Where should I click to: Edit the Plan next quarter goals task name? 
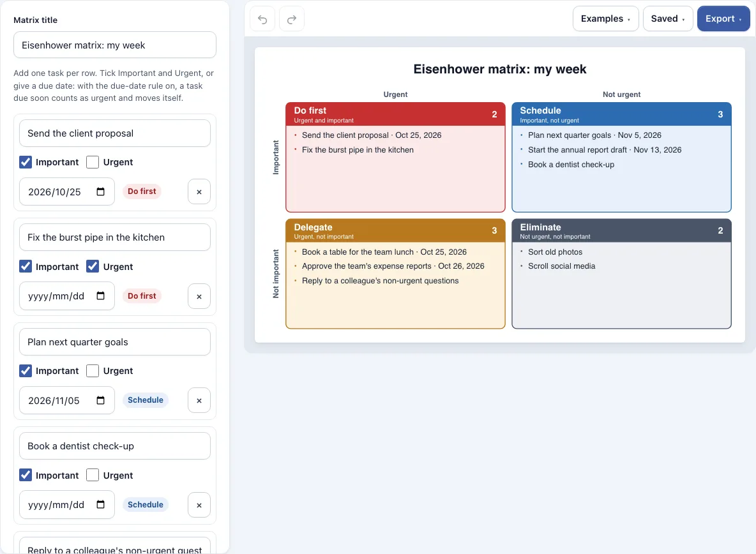coord(115,342)
